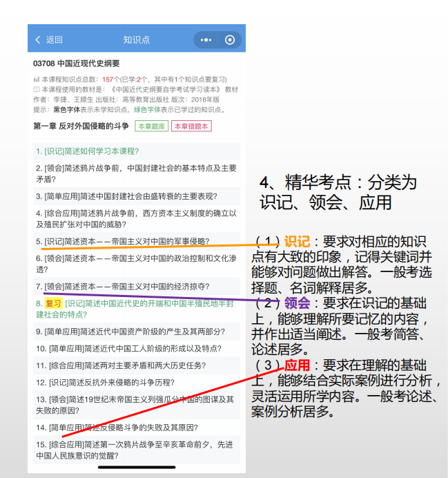The image size is (448, 478).
Task: Select item 7 帝国主义对中国的经济掠夺
Action: 137,287
